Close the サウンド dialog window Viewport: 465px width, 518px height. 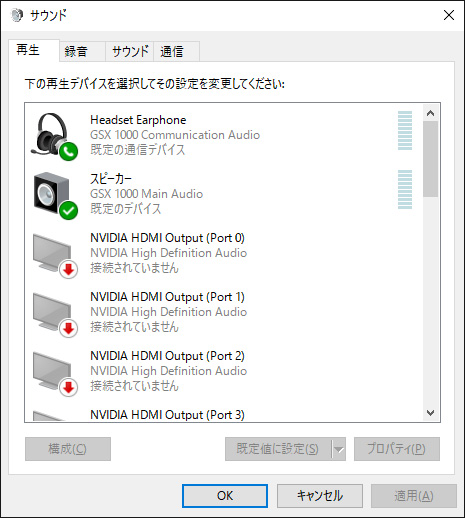(449, 15)
